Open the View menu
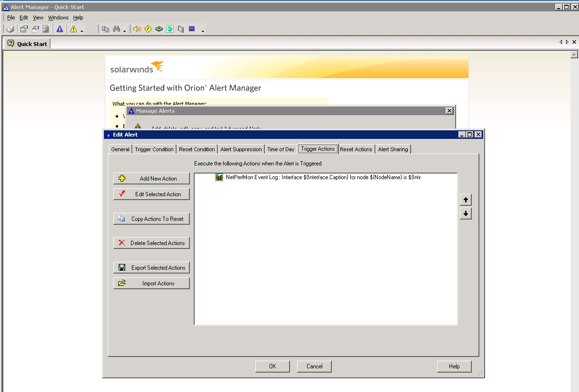The width and height of the screenshot is (579, 392). pyautogui.click(x=38, y=18)
